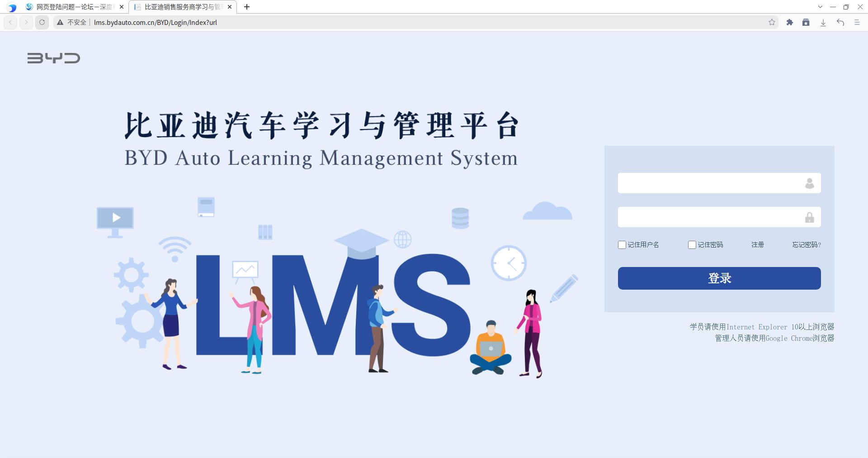Reload the page with the refresh icon
This screenshot has width=868, height=458.
pyautogui.click(x=42, y=22)
